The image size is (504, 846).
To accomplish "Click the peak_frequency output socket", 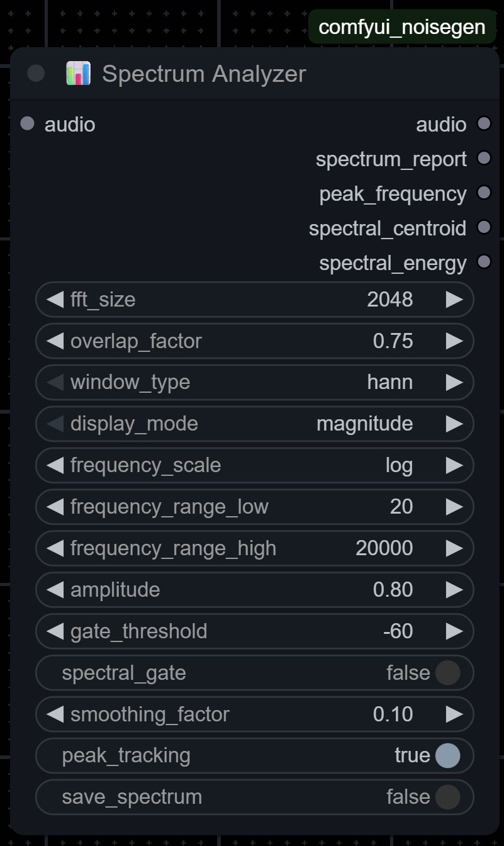I will click(x=483, y=193).
